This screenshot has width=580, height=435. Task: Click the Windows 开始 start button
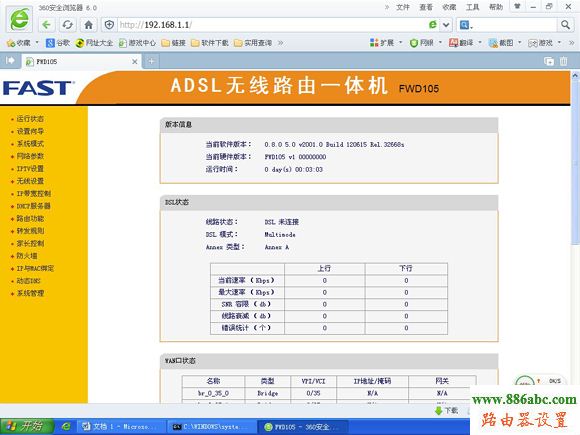click(27, 426)
